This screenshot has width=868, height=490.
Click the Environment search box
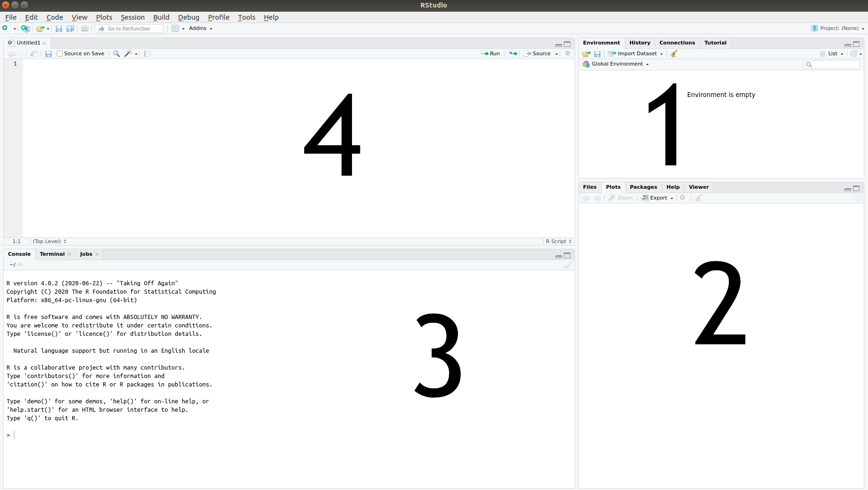[x=831, y=65]
